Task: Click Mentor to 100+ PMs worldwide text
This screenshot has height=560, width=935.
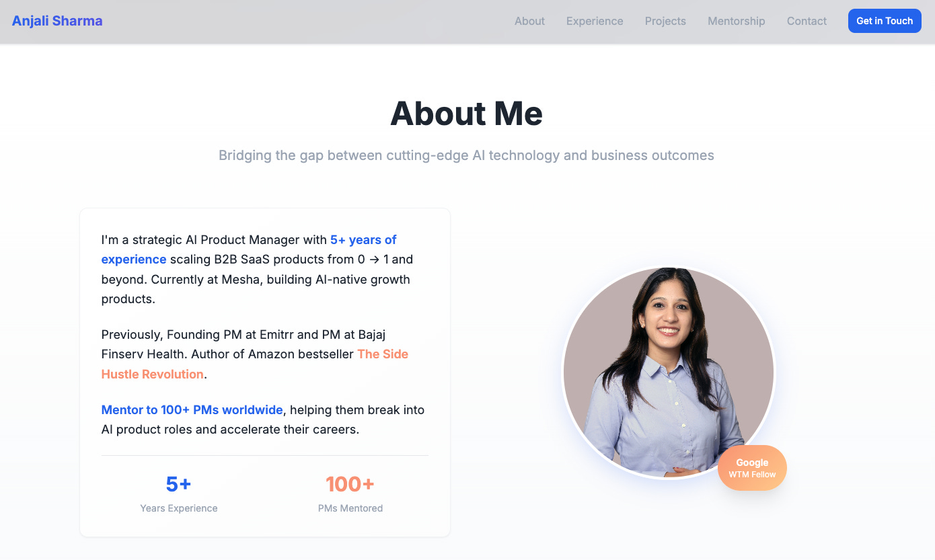Action: point(192,409)
